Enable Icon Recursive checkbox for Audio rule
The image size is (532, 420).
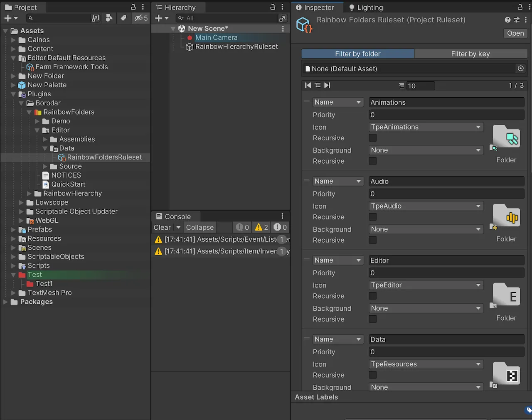click(x=373, y=216)
